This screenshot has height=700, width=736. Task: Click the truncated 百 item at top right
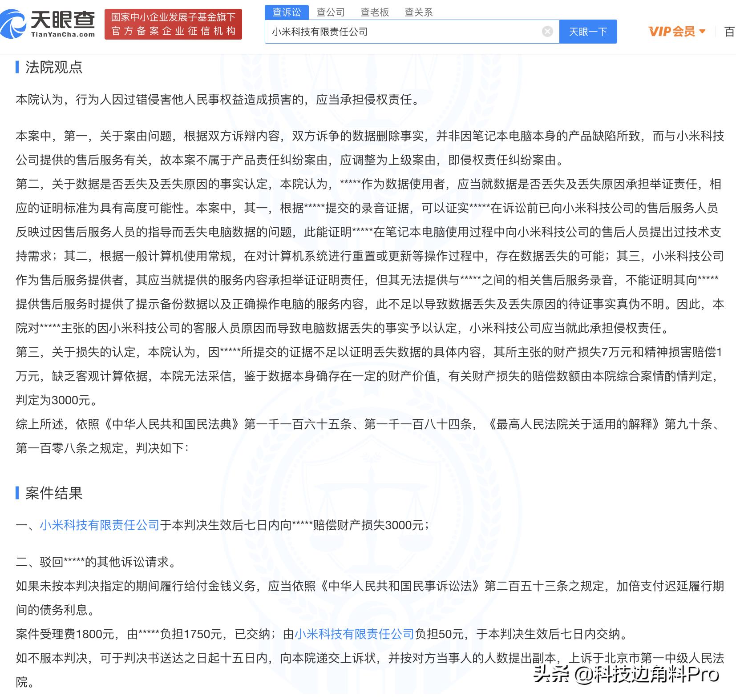point(729,31)
